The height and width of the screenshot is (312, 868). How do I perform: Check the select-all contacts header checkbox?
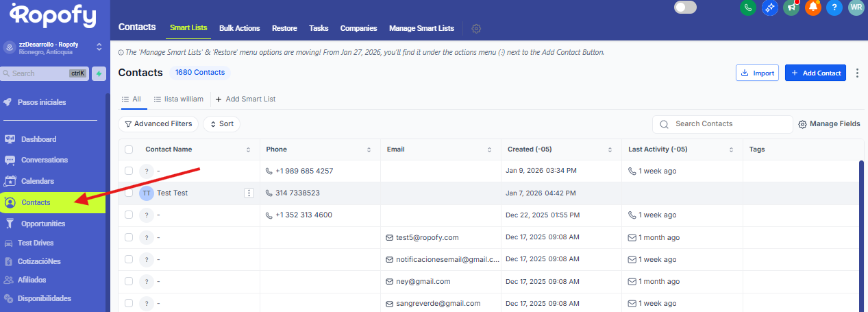pos(129,149)
